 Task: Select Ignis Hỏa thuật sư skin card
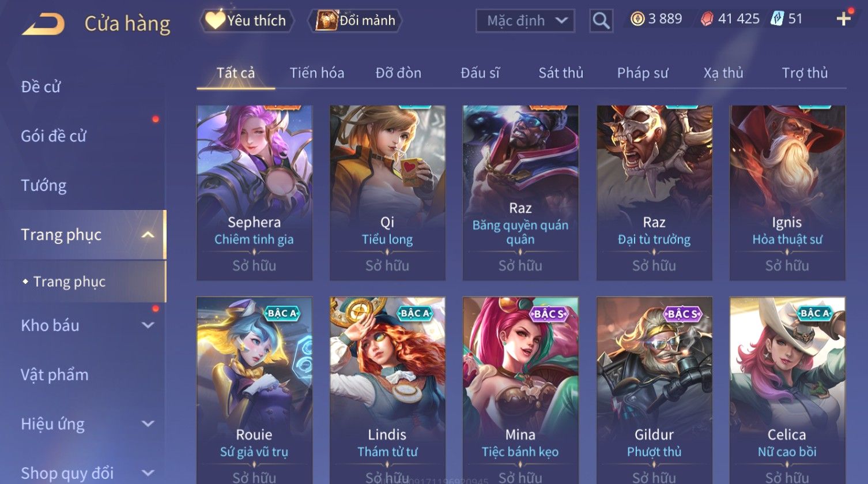coord(787,193)
